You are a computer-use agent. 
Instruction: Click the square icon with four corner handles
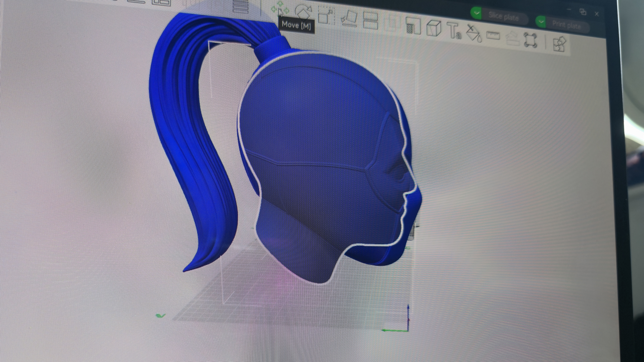click(x=530, y=40)
